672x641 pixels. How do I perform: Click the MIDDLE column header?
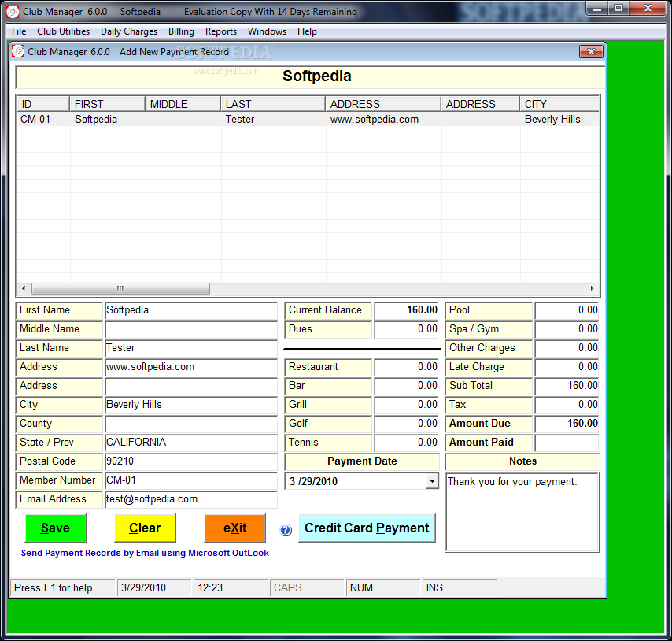pyautogui.click(x=183, y=104)
